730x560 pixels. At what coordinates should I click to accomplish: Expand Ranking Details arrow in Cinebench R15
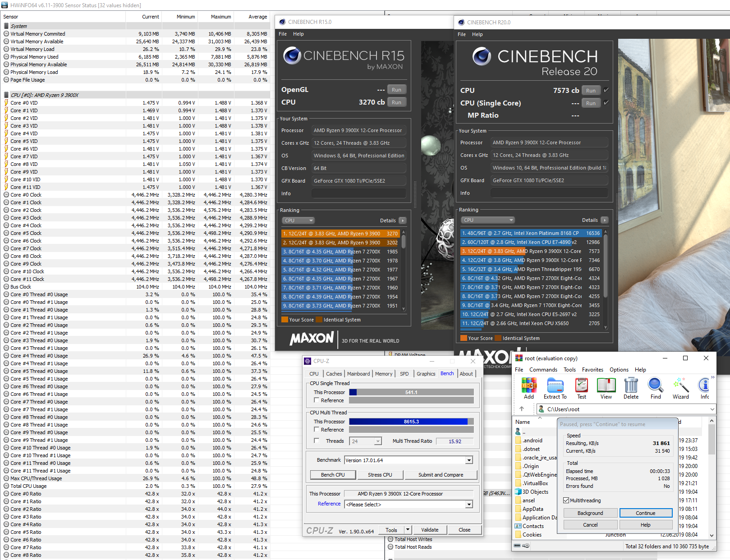[x=402, y=220]
